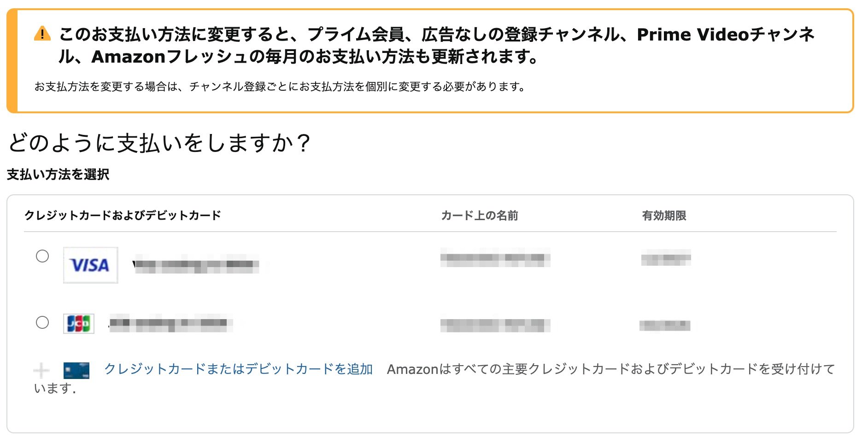868x443 pixels.
Task: Click the blurred JCB card number
Action: [x=170, y=323]
